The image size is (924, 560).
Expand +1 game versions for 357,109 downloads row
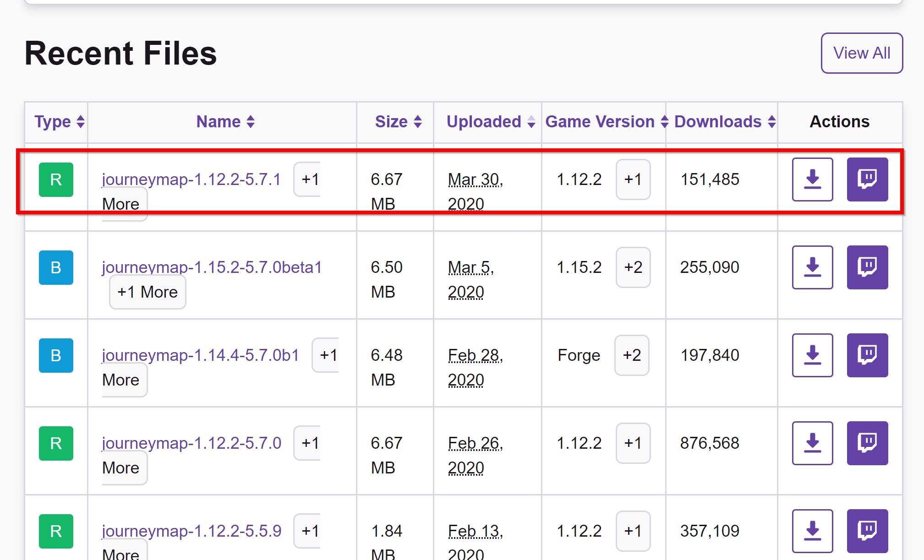tap(633, 531)
